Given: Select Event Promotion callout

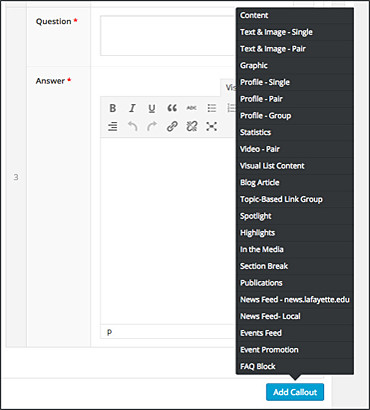Looking at the screenshot, I should [x=295, y=349].
